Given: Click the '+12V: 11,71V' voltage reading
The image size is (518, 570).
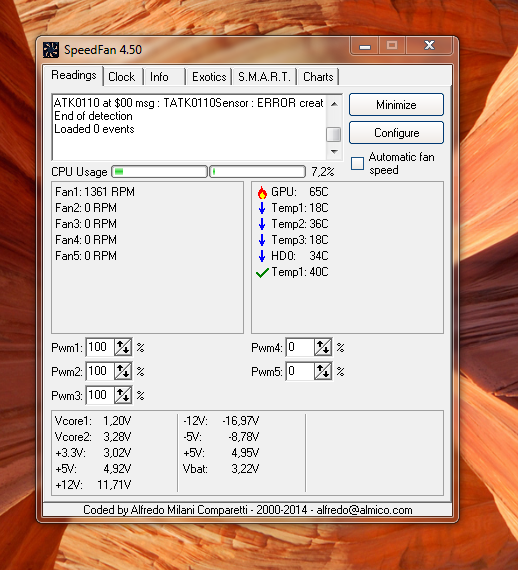Looking at the screenshot, I should click(93, 485).
